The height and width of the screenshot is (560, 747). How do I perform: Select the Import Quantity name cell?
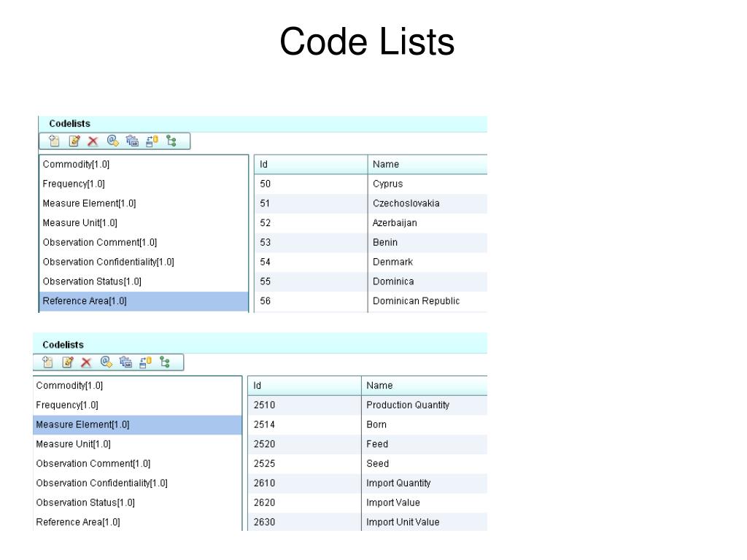[425, 483]
